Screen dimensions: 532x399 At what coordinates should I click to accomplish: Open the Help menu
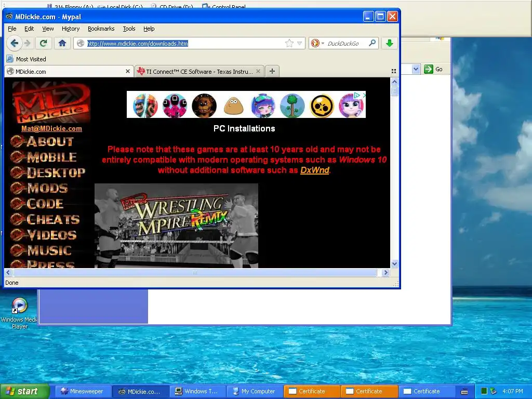(x=149, y=29)
